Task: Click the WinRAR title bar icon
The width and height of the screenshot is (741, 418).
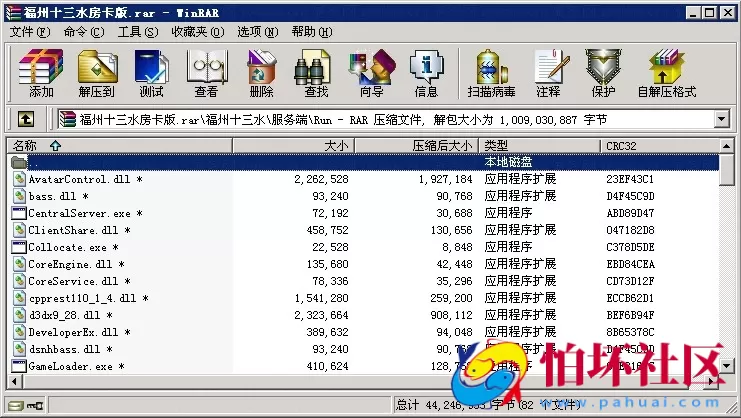Action: point(13,13)
